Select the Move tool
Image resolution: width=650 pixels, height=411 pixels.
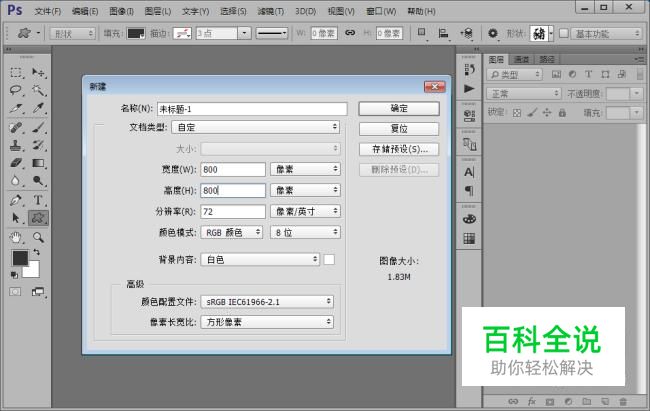38,73
